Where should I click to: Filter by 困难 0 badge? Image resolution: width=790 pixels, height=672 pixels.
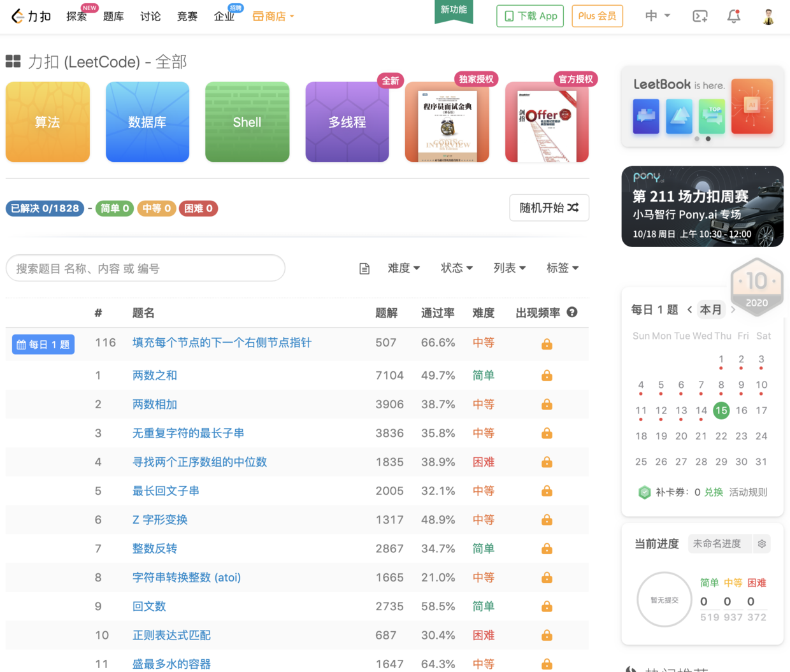click(x=198, y=208)
